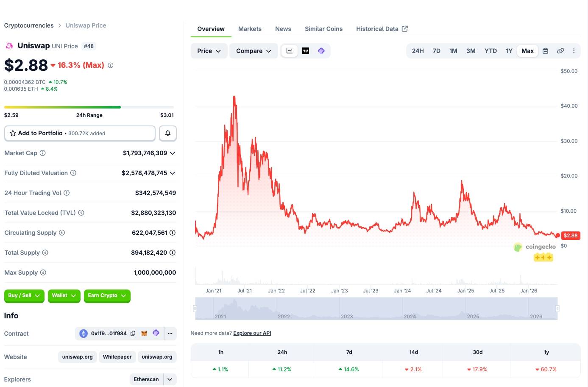588x387 pixels.
Task: Click the star icon in Add to Portfolio
Action: (13, 133)
